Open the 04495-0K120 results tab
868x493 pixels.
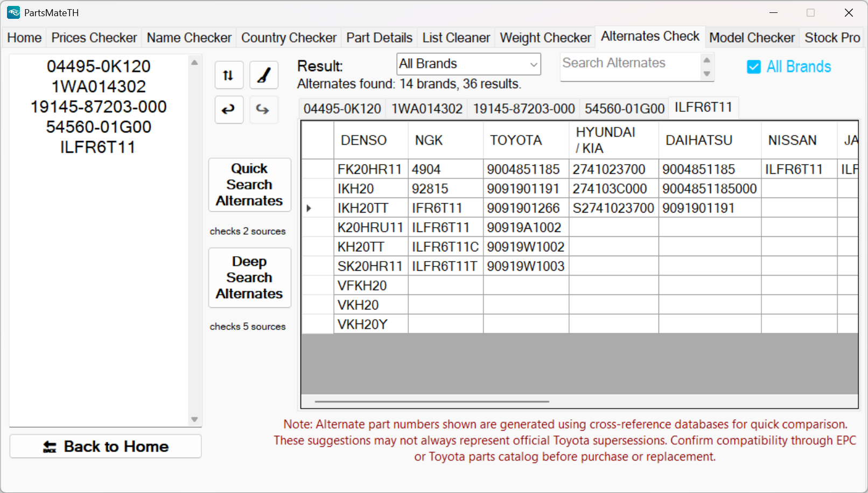[x=342, y=109]
